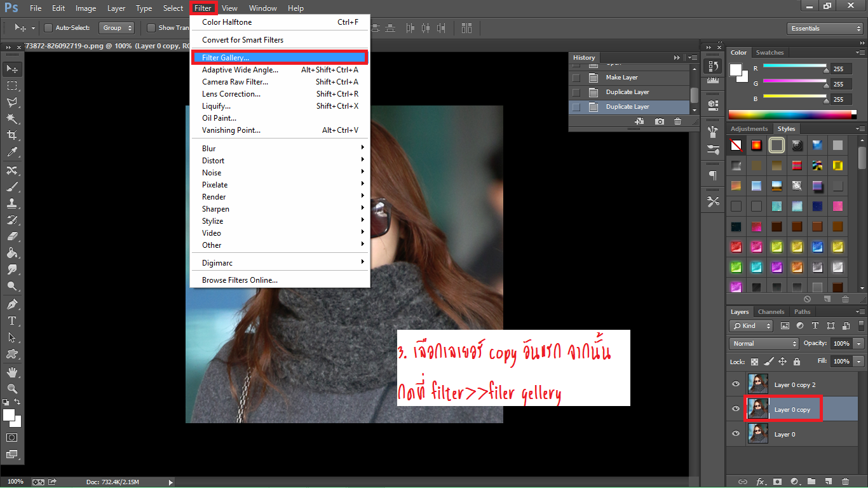This screenshot has height=488, width=868.
Task: Open the Auto-Select Group dropdown
Action: 117,28
